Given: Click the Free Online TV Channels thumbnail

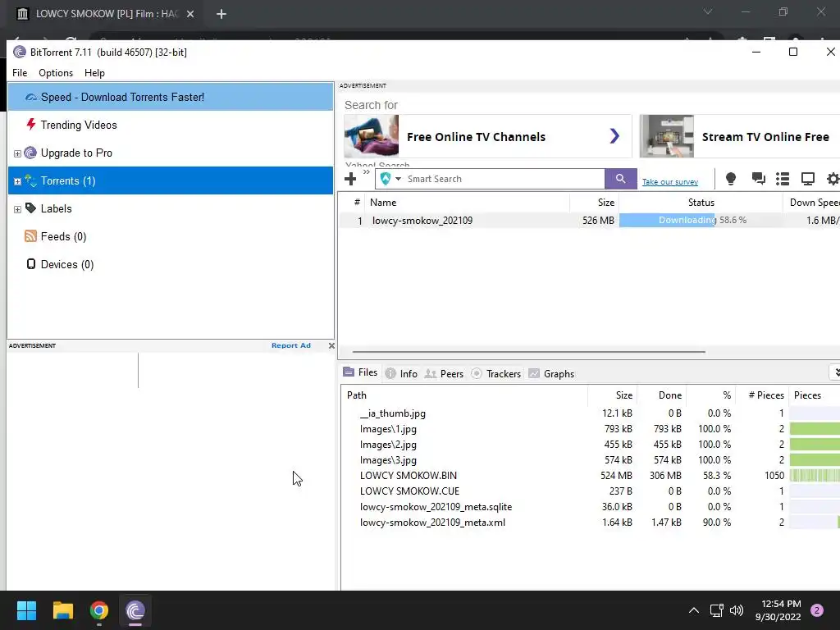Looking at the screenshot, I should tap(372, 137).
